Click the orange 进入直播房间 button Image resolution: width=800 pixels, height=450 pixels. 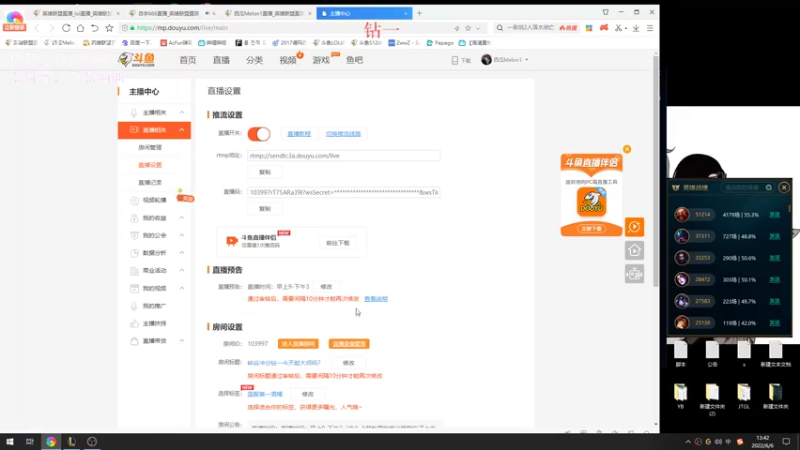(298, 344)
